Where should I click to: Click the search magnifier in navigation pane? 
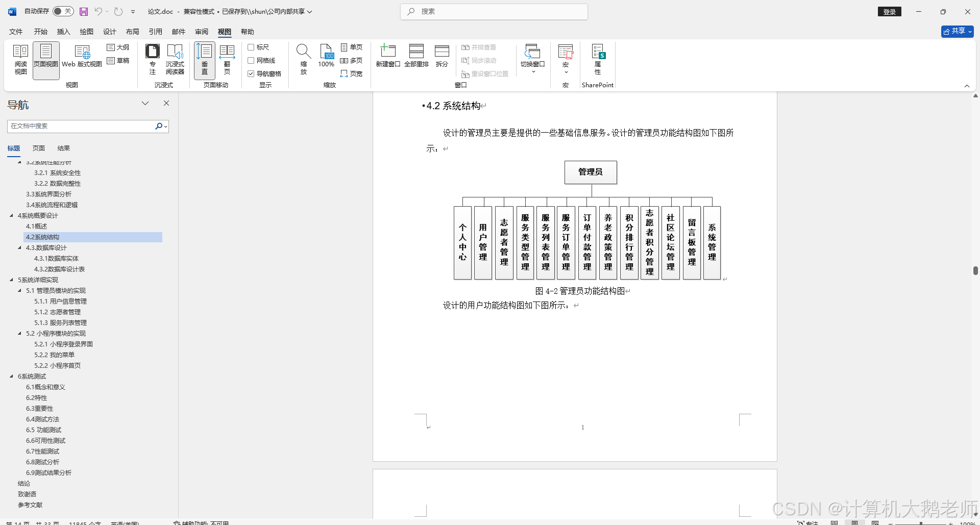coord(159,126)
